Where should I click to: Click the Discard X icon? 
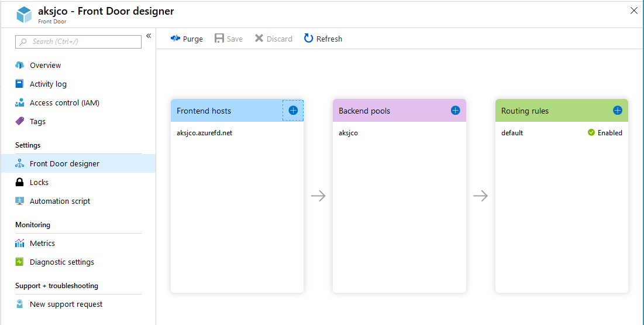[x=259, y=39]
